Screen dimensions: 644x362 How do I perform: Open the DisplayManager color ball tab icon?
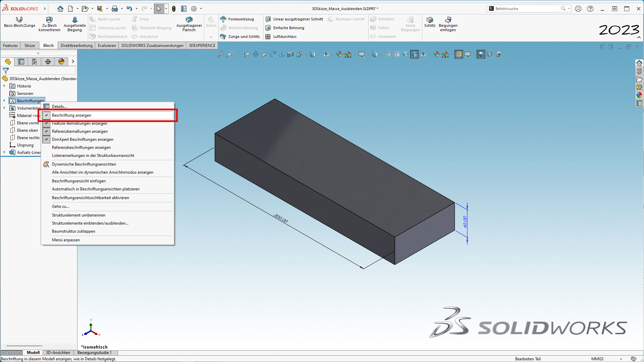point(61,62)
